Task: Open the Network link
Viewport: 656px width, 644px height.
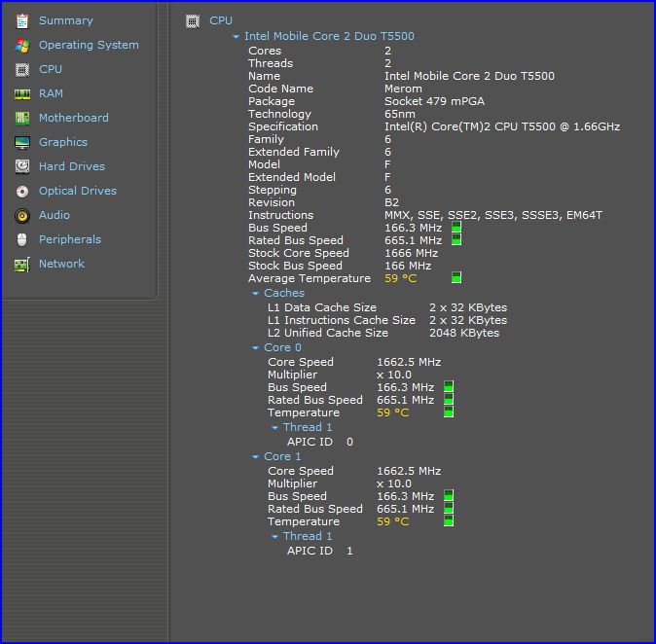Action: click(61, 264)
